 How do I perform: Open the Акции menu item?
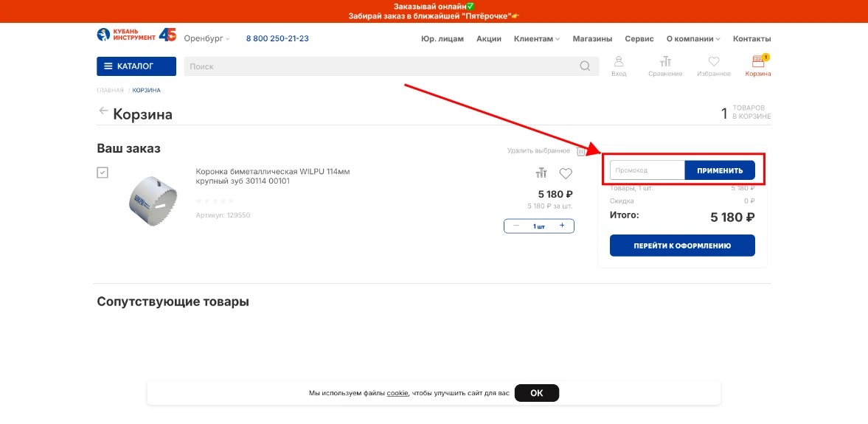[x=489, y=39]
